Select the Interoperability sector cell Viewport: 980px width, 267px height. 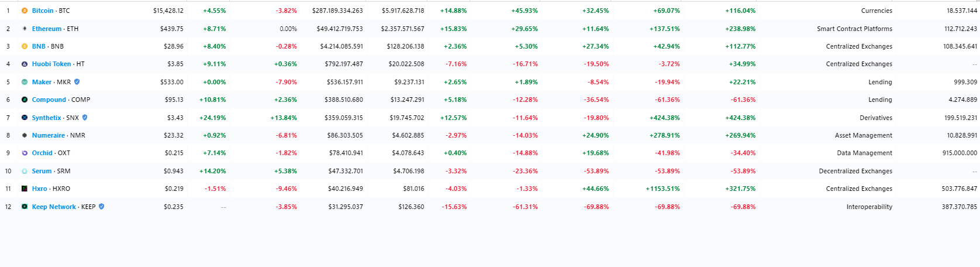(x=869, y=207)
